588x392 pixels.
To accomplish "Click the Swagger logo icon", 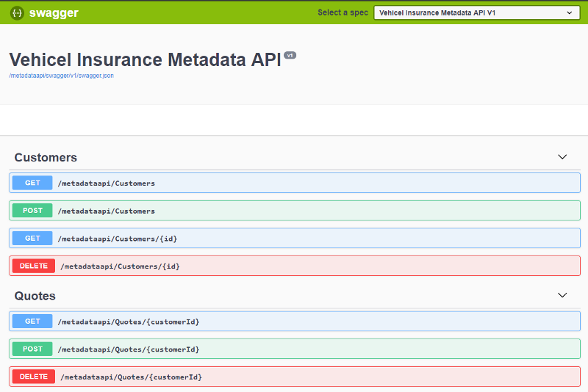I will [17, 12].
